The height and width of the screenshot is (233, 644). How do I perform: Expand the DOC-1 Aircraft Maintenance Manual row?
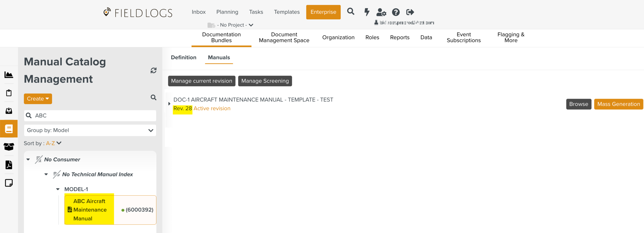[169, 104]
